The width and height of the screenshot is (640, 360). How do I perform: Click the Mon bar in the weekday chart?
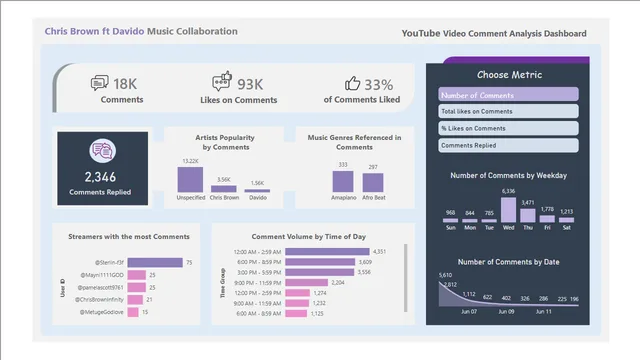pos(470,221)
